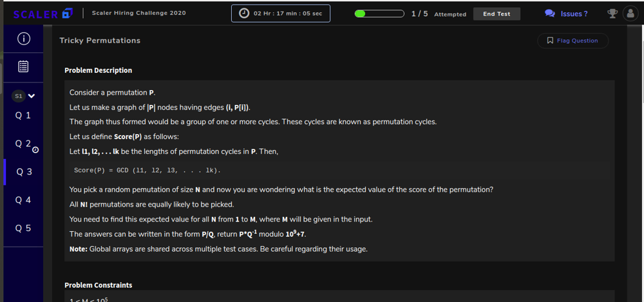Click the Tricky Permutations heading
The height and width of the screenshot is (302, 644).
(x=100, y=41)
